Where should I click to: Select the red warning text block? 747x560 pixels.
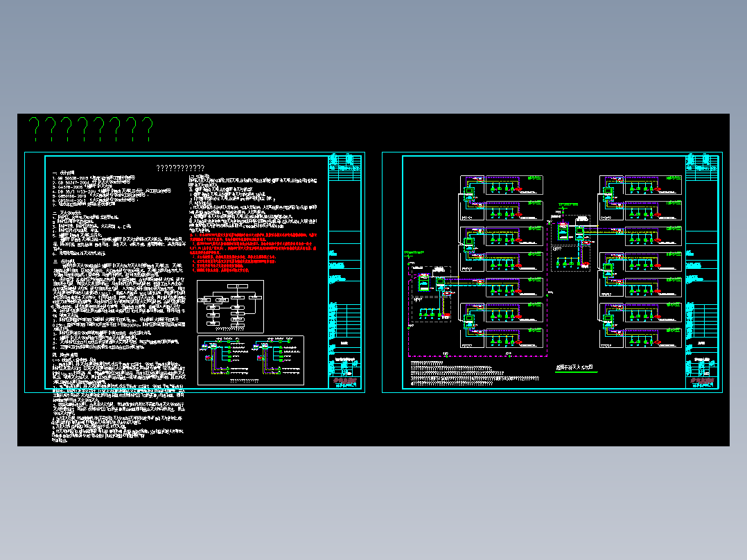click(254, 252)
